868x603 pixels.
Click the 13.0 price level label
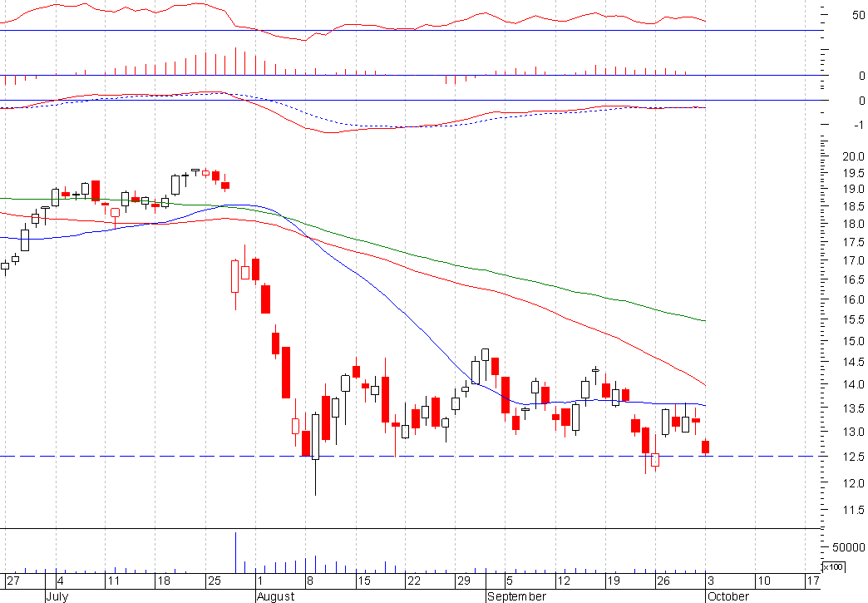click(853, 432)
